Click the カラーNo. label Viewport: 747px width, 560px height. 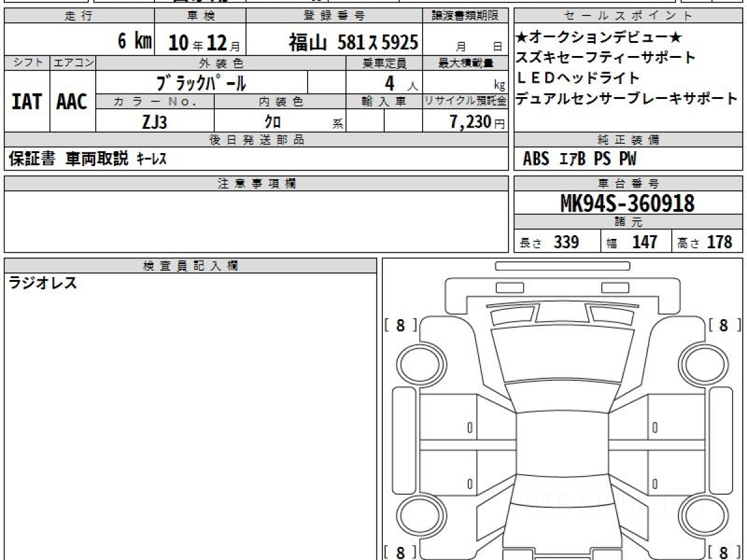pos(155,101)
